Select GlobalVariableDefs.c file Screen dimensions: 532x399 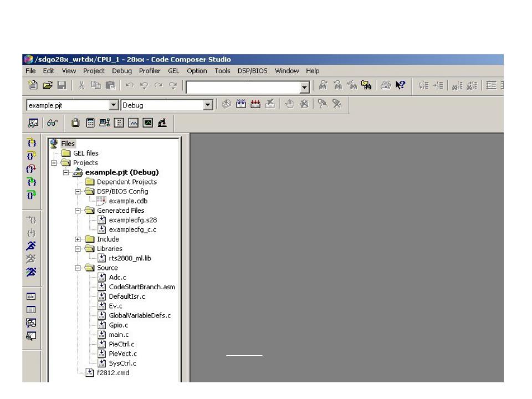tap(140, 315)
